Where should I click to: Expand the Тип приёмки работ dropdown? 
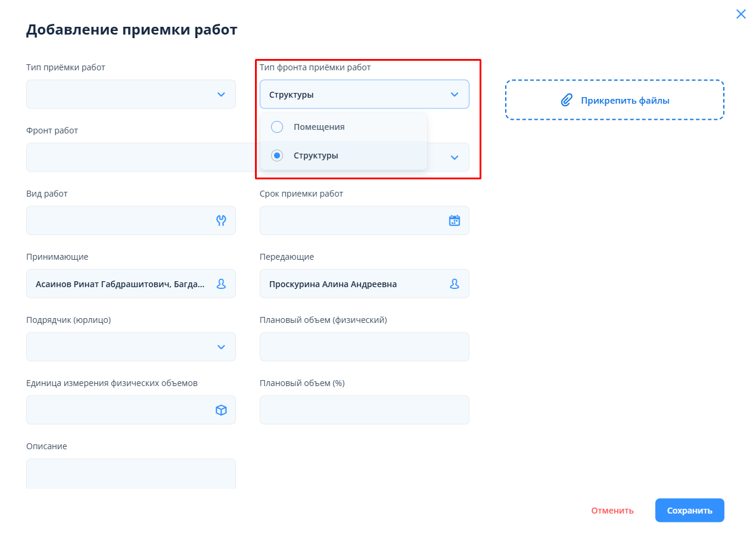click(221, 94)
